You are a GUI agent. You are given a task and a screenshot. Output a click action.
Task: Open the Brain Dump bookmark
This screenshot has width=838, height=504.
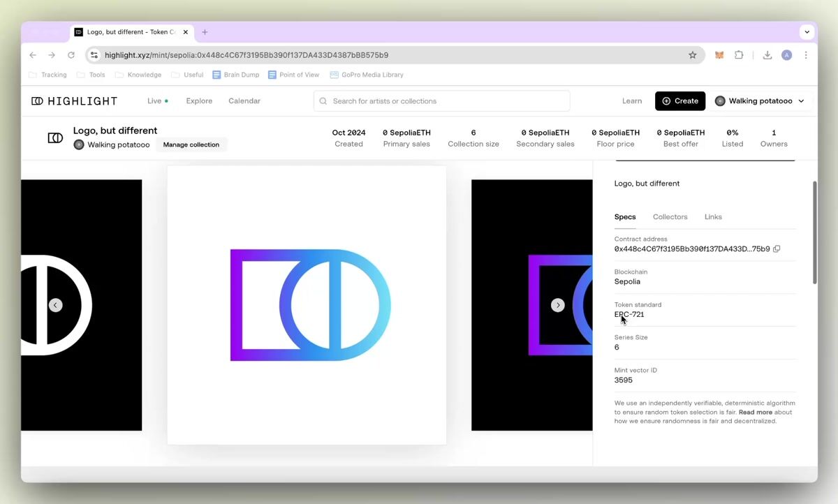236,75
